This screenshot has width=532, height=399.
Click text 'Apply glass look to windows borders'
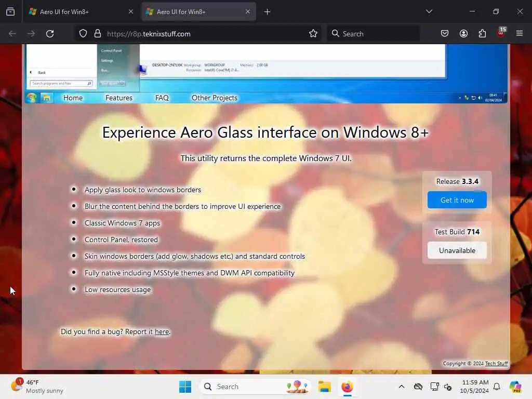pyautogui.click(x=143, y=190)
